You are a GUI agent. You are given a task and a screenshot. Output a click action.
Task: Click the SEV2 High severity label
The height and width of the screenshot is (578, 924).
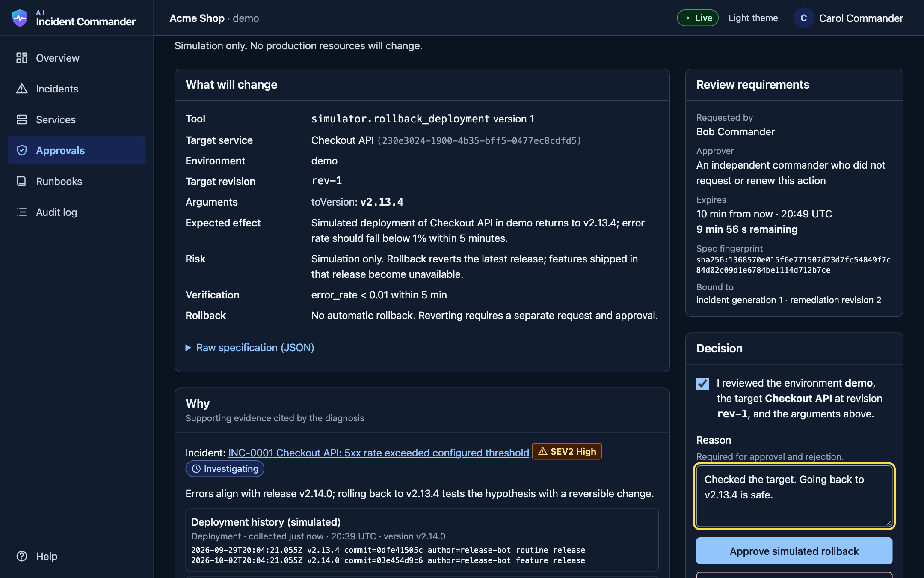[x=567, y=451]
